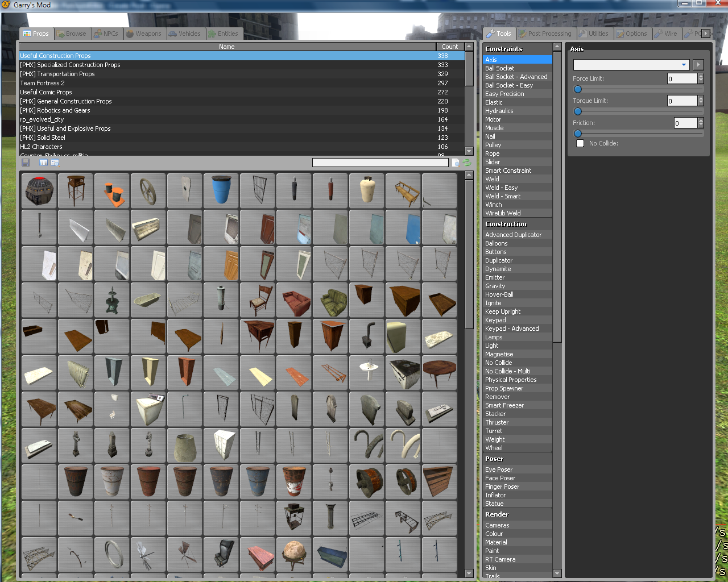Image resolution: width=728 pixels, height=582 pixels.
Task: Select the blue barrel prop thumbnail
Action: click(x=221, y=191)
